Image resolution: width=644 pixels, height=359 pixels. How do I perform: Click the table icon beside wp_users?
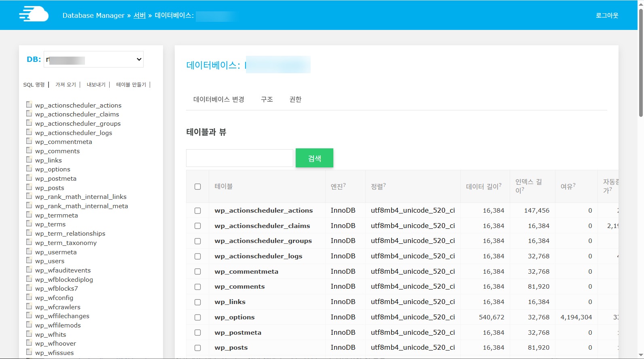(x=29, y=260)
